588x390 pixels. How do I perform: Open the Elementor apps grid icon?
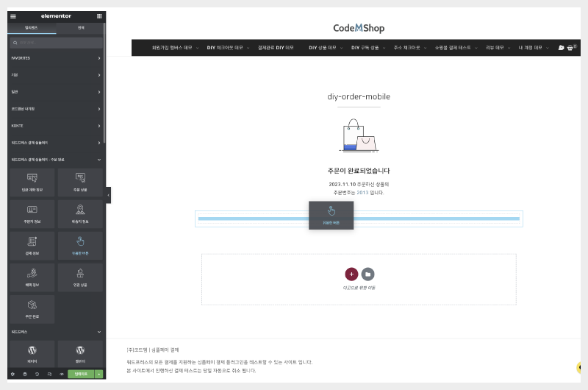coord(99,15)
